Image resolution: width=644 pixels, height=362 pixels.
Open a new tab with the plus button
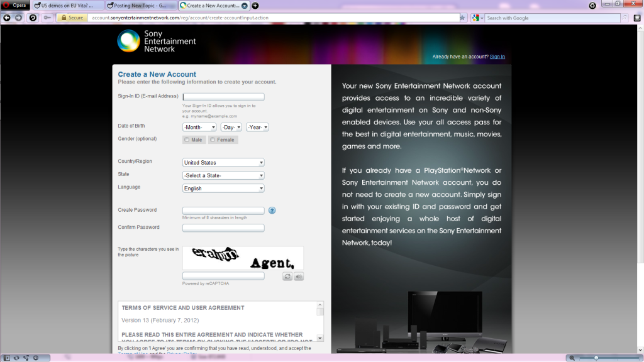click(255, 6)
